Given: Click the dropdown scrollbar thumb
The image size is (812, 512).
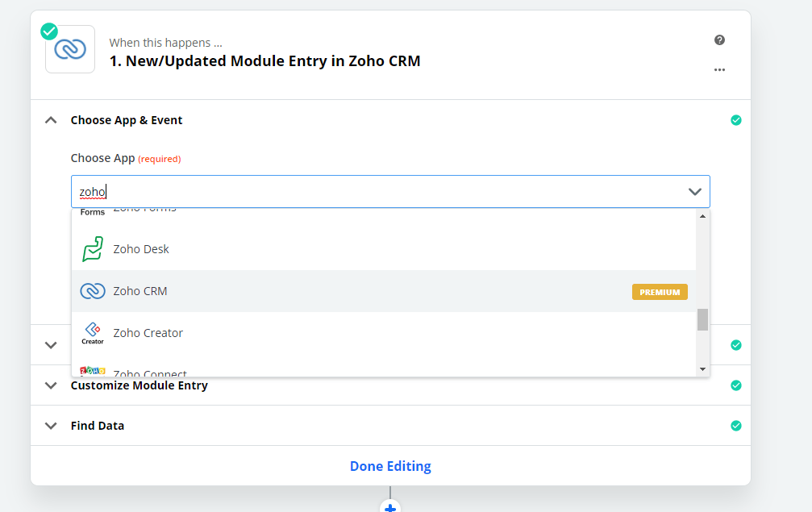Looking at the screenshot, I should (702, 319).
